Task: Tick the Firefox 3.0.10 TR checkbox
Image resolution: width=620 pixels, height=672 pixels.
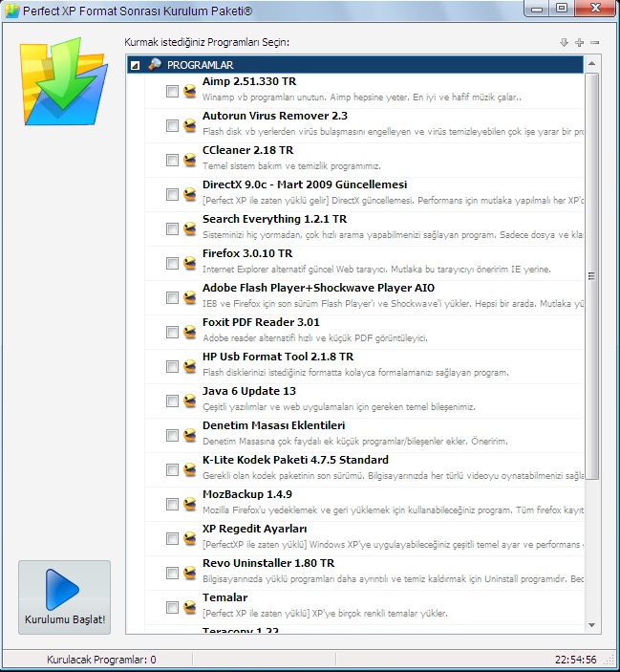Action: [x=172, y=263]
